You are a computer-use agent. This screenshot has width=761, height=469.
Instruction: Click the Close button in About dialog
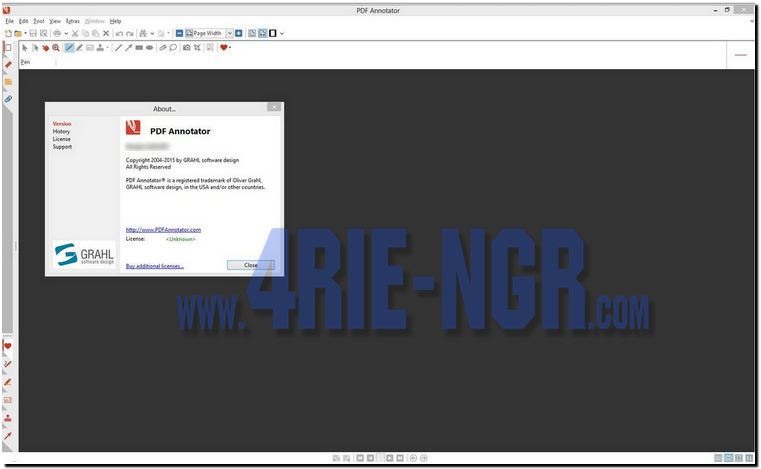250,265
